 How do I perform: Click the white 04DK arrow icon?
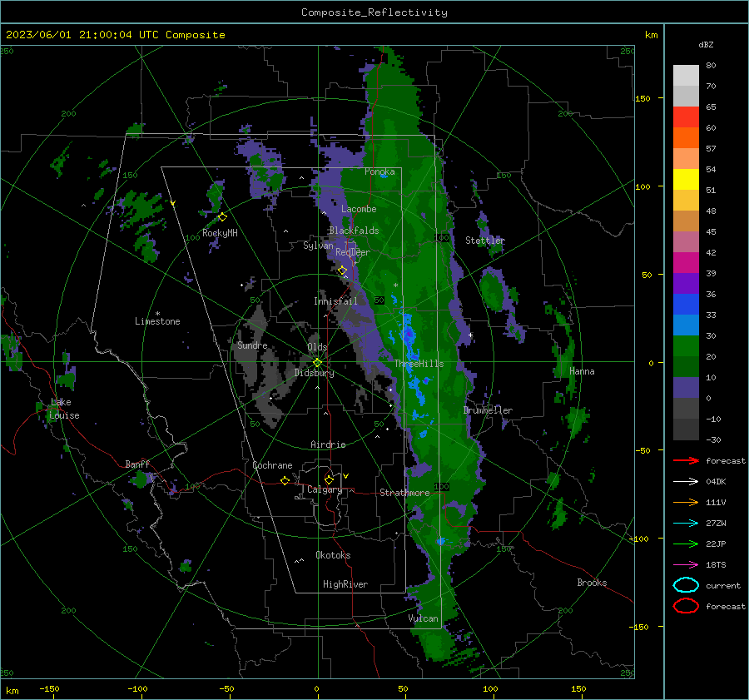pos(686,481)
